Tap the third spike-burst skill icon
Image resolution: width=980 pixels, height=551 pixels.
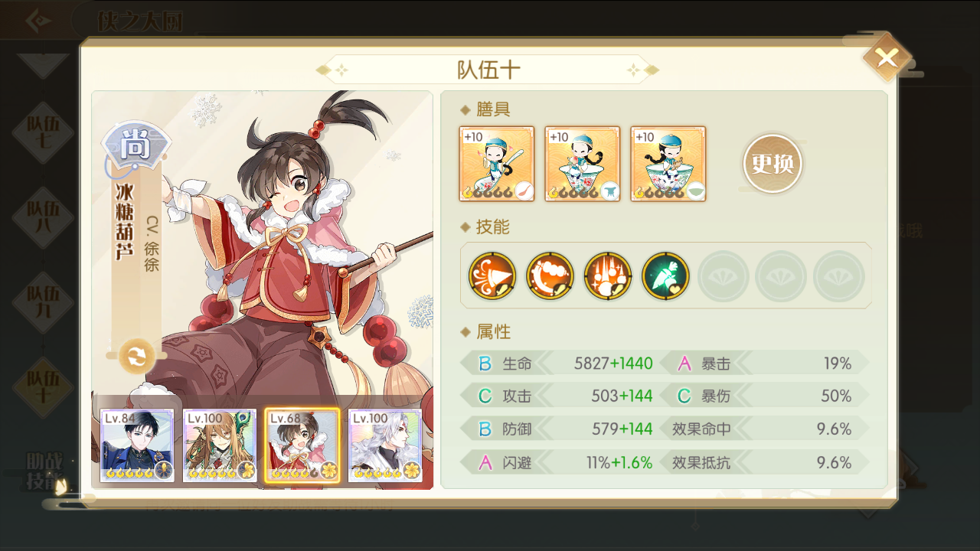point(608,275)
